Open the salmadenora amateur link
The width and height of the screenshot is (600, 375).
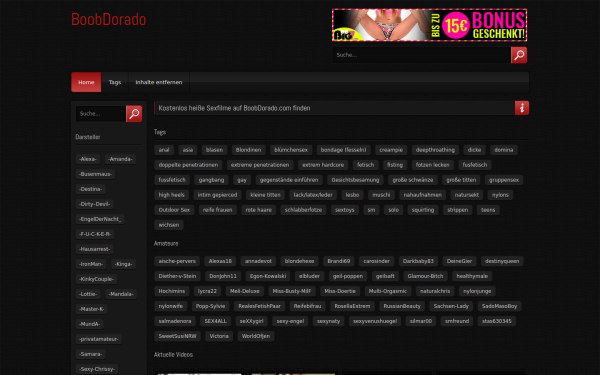coord(175,321)
